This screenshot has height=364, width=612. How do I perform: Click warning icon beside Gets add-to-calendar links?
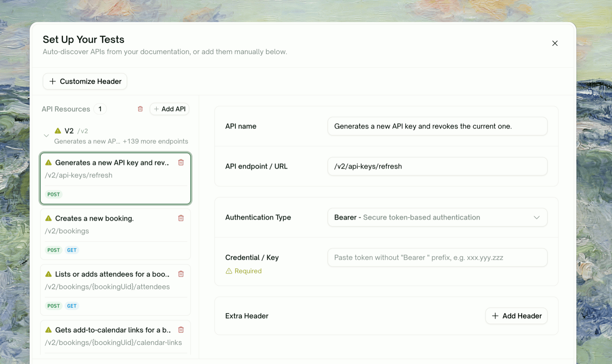[49, 330]
